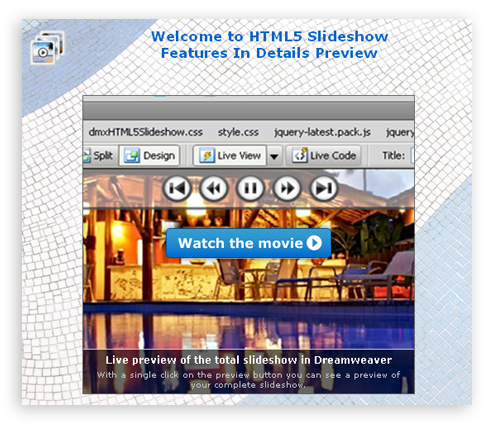Screen dimensions: 495x425
Task: Click the slideshow logo icon at top left
Action: point(47,48)
